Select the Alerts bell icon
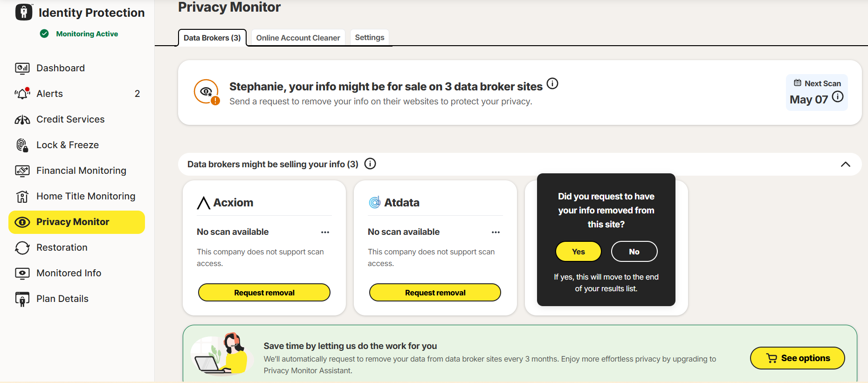 click(x=22, y=93)
